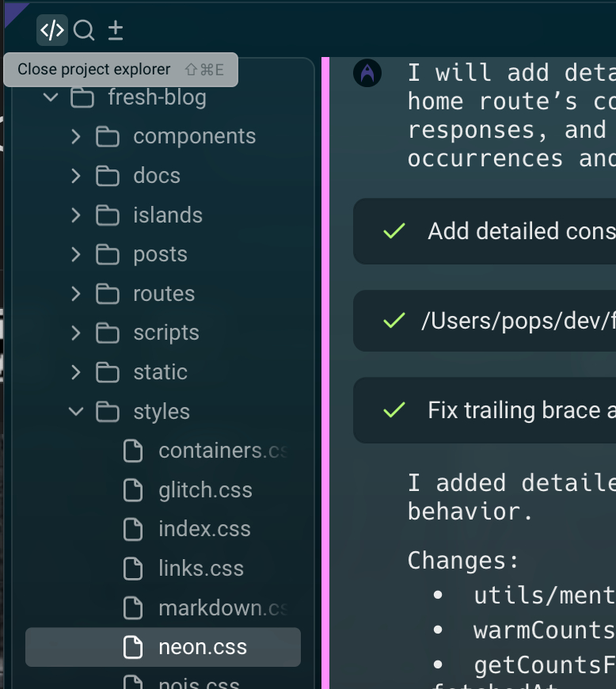Collapse the fresh-blog root folder chevron
This screenshot has width=616, height=689.
[51, 97]
